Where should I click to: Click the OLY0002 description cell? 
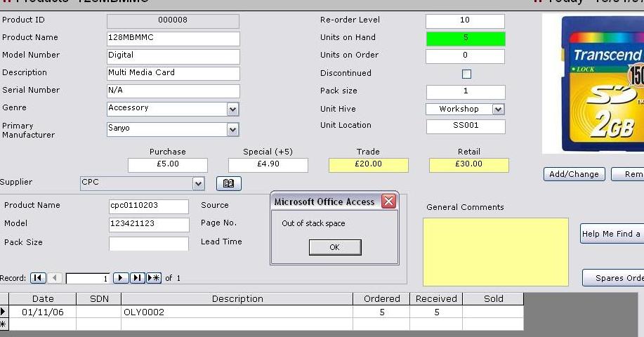pyautogui.click(x=237, y=312)
